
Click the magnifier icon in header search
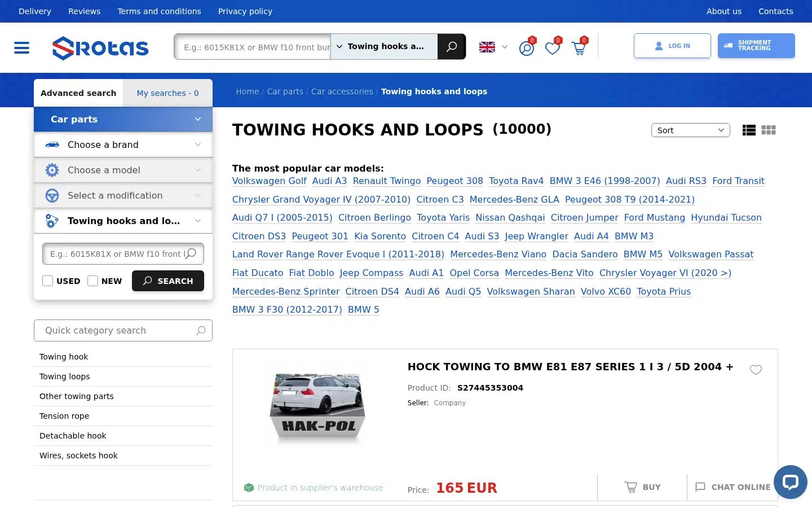pyautogui.click(x=452, y=47)
